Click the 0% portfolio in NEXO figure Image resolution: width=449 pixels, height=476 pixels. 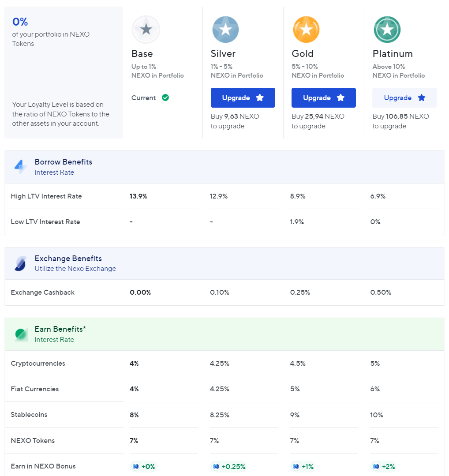(x=20, y=22)
